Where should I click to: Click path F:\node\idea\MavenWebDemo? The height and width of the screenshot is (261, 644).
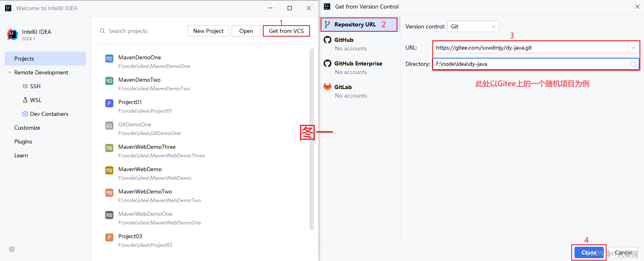point(155,178)
